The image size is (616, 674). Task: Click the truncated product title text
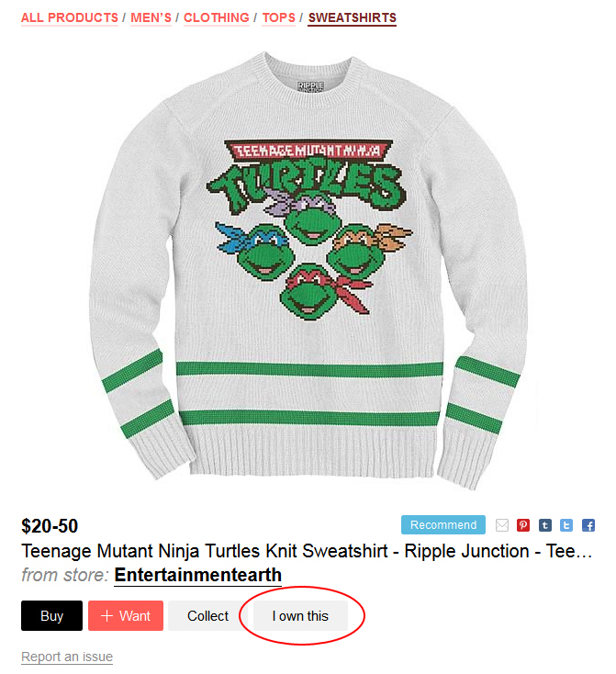point(307,551)
